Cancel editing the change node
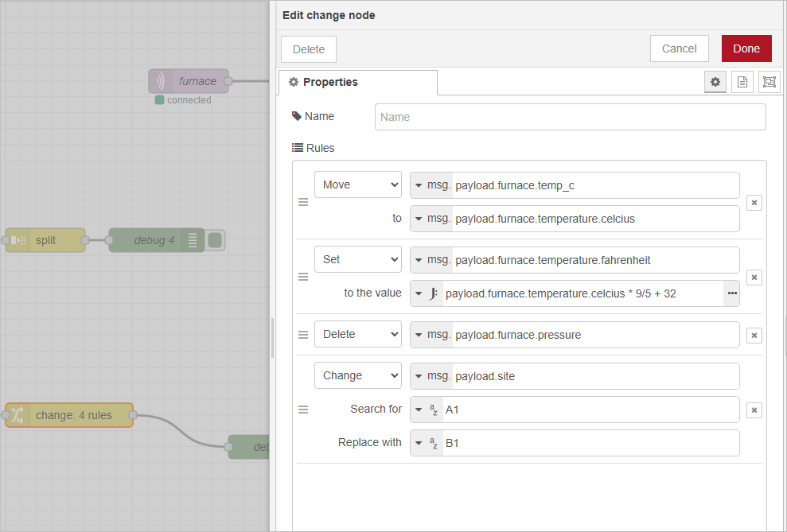Screen dimensions: 787x532 [679, 49]
